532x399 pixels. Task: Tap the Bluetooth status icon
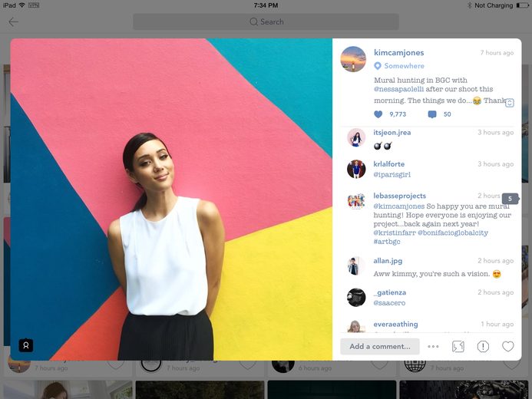pos(470,5)
